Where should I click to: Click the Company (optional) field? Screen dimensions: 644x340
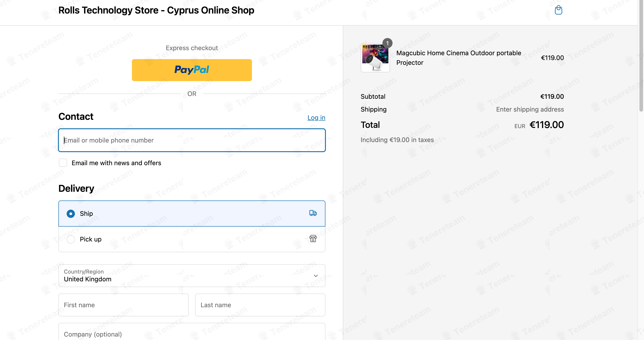coord(192,332)
